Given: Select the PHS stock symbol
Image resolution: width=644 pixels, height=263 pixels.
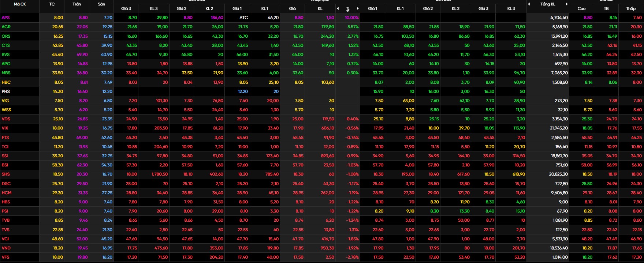Looking at the screenshot, I should pos(5,91).
